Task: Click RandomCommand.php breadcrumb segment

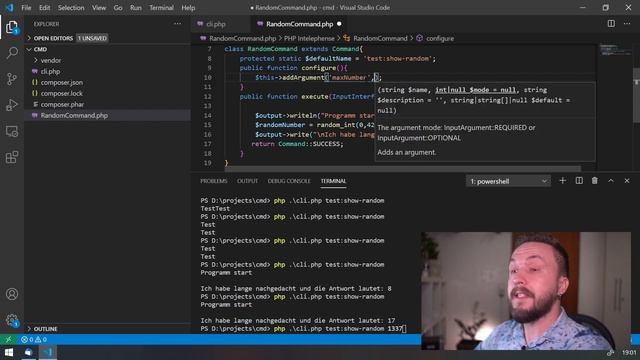Action: (x=242, y=38)
